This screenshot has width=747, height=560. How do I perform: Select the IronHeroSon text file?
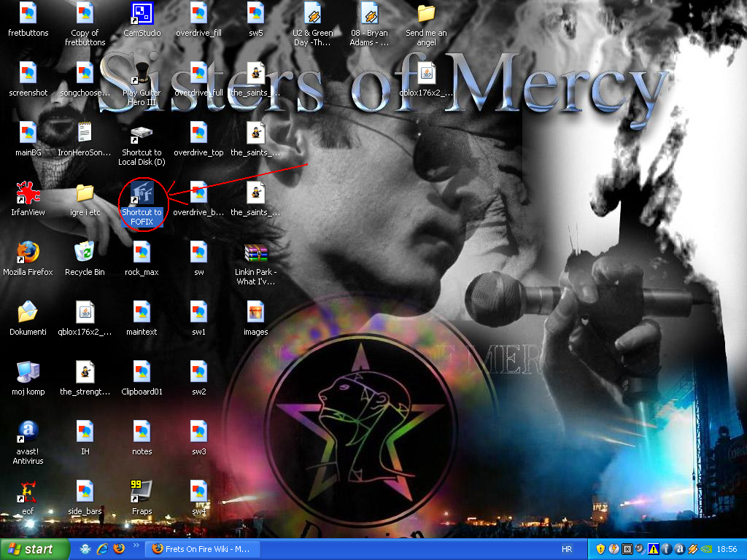[85, 139]
